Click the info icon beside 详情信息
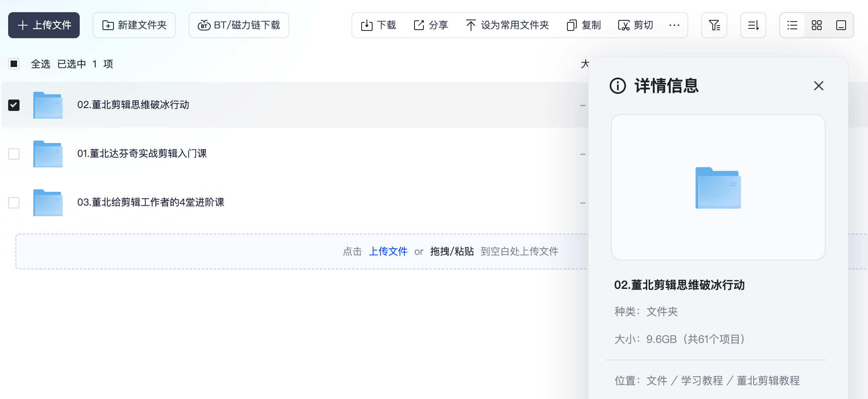 (x=617, y=86)
